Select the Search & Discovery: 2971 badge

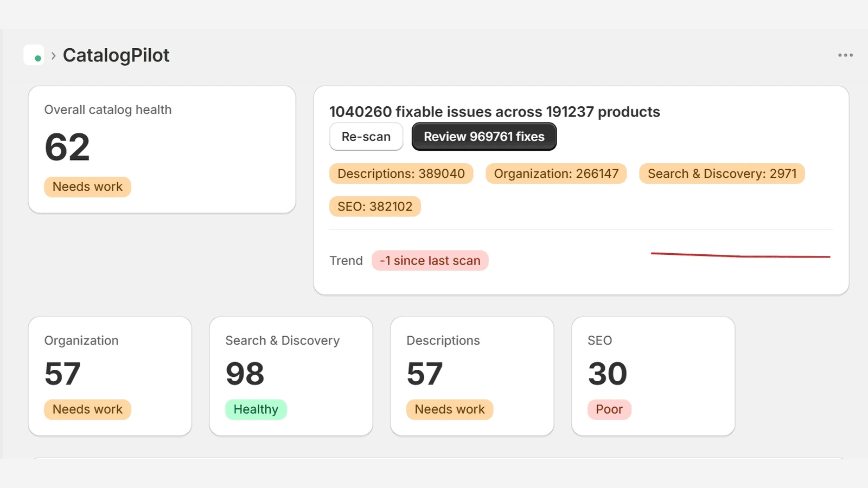point(722,174)
